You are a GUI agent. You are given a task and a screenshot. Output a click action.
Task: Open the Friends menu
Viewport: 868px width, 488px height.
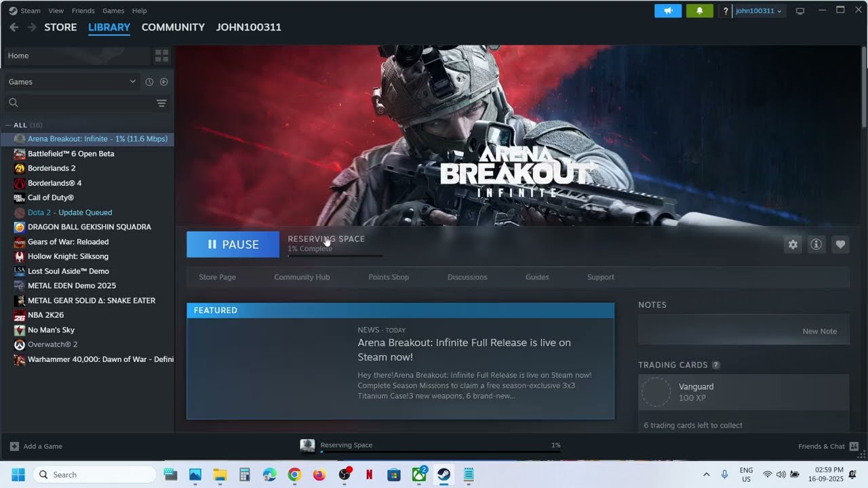83,11
